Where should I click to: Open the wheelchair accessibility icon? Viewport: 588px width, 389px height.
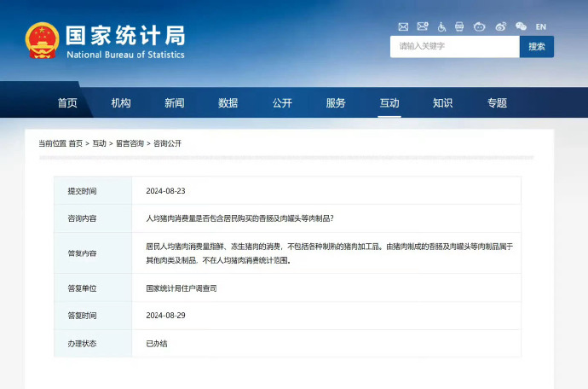441,26
